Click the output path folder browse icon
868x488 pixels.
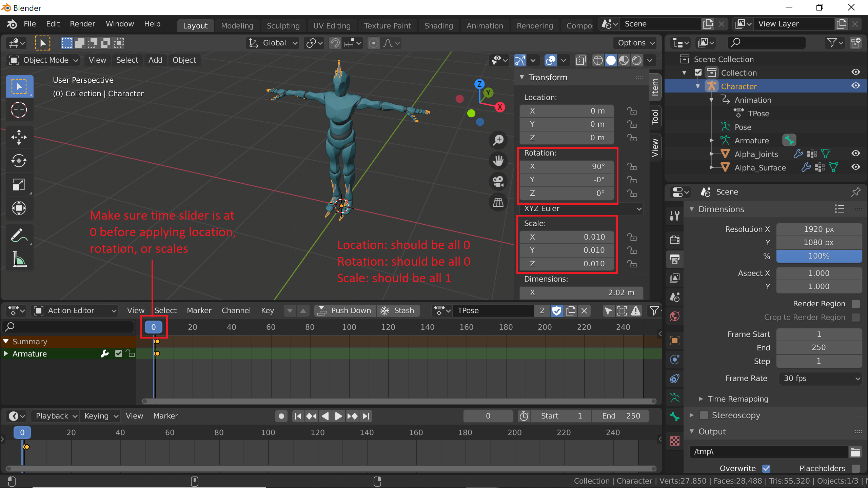855,452
